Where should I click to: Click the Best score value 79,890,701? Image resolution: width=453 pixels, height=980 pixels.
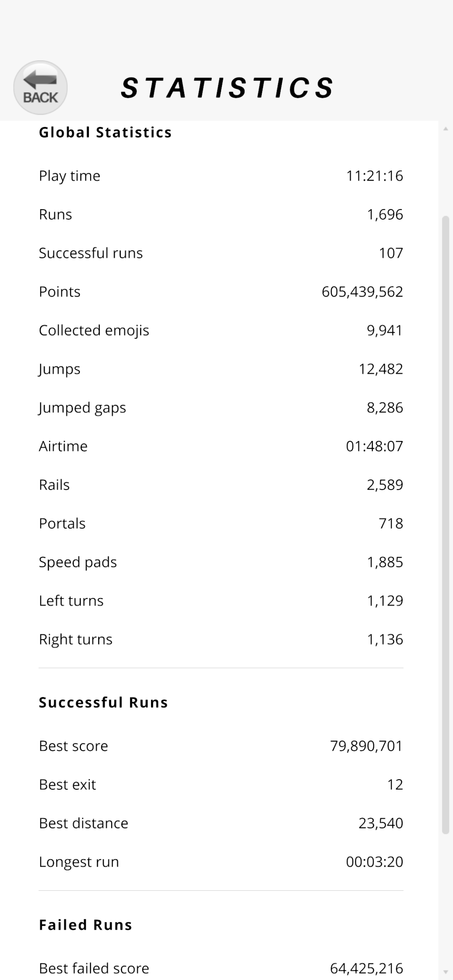point(366,746)
